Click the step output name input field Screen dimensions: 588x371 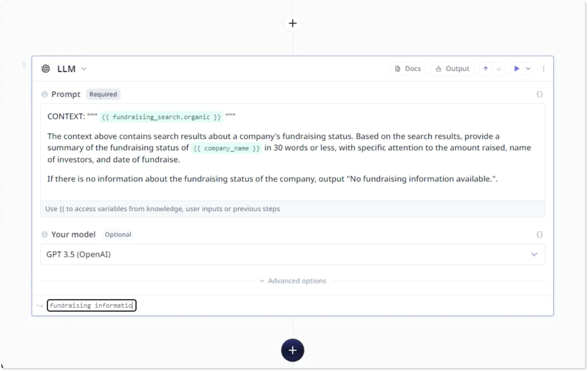coord(92,305)
